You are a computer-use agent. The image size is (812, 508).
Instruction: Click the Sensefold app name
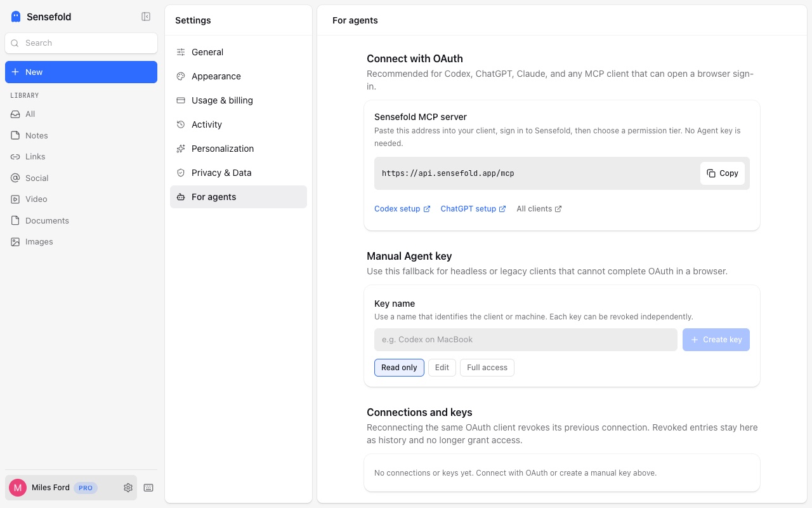point(49,17)
